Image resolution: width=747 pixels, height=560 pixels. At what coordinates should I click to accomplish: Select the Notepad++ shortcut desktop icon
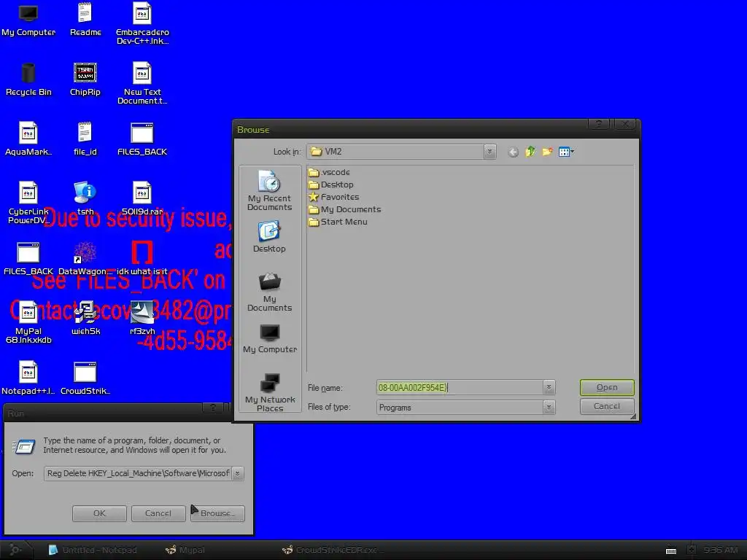pos(28,378)
